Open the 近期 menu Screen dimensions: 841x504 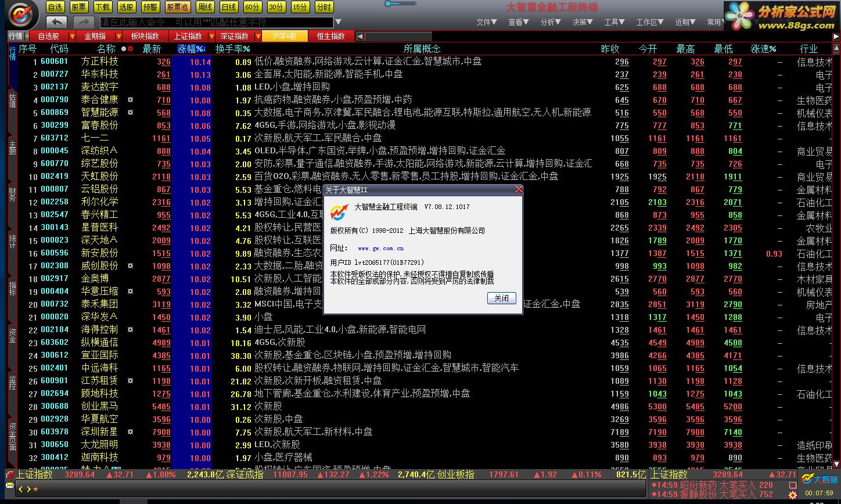[685, 22]
